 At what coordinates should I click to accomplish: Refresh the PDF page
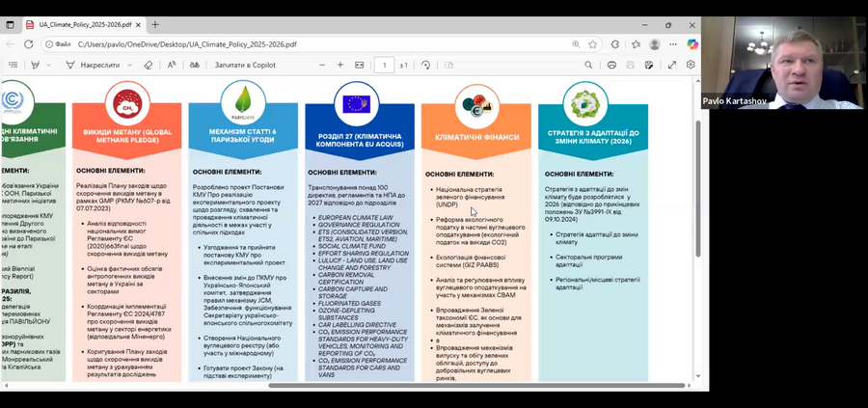(28, 44)
